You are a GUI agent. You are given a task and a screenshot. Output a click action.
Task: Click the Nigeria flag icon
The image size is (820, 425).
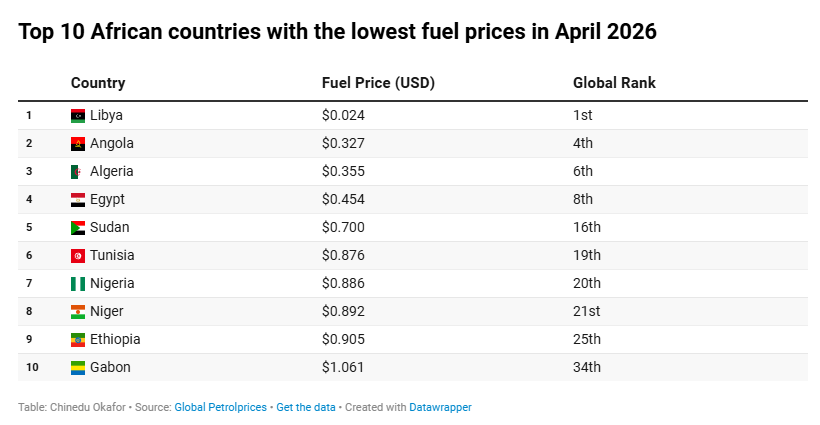pos(78,283)
